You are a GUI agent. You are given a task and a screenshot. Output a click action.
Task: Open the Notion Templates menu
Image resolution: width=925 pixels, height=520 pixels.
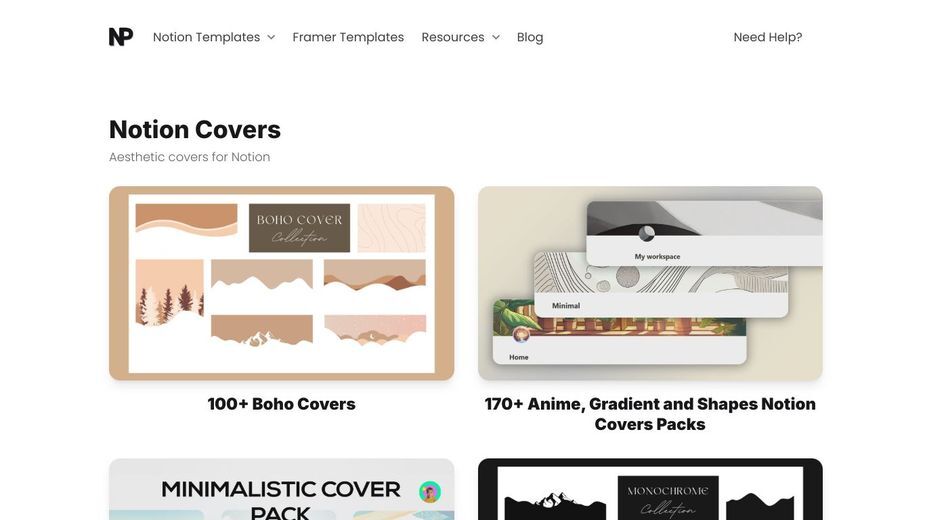coord(206,37)
